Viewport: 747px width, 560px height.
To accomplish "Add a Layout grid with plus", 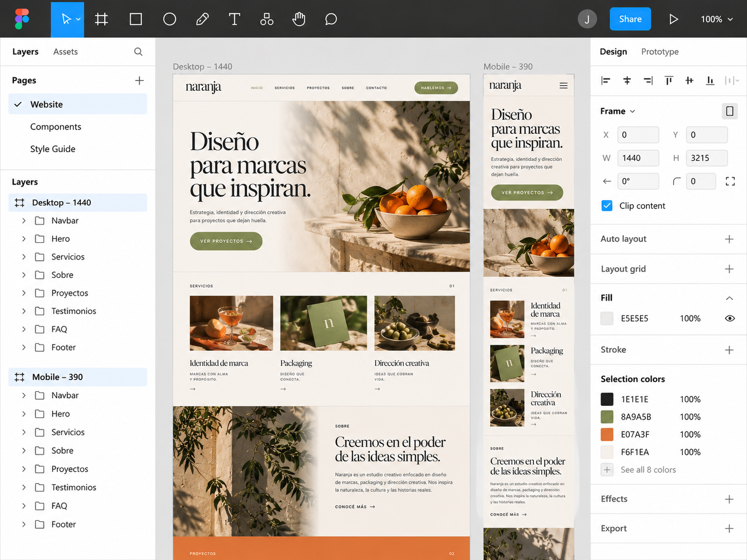I will click(x=729, y=269).
